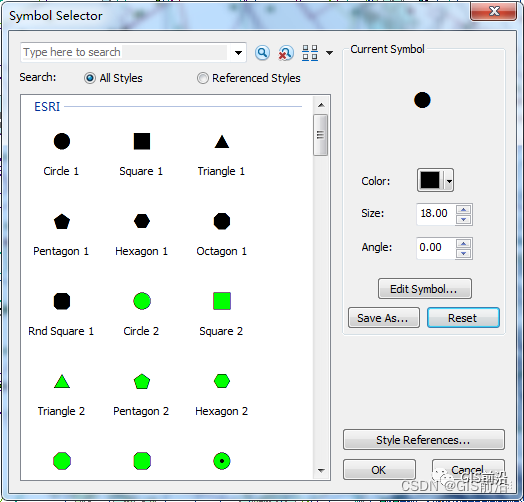Click the symbol list scrollbar thumb
524x502 pixels.
click(x=320, y=135)
